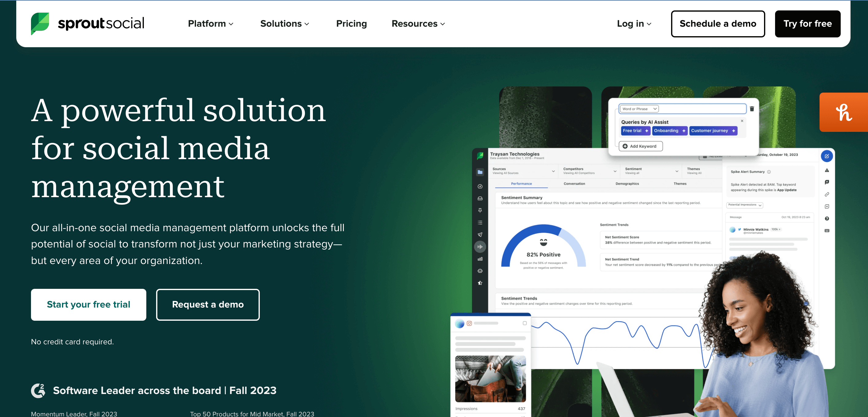Switch to the Conversation tab
Viewport: 868px width, 417px height.
574,184
